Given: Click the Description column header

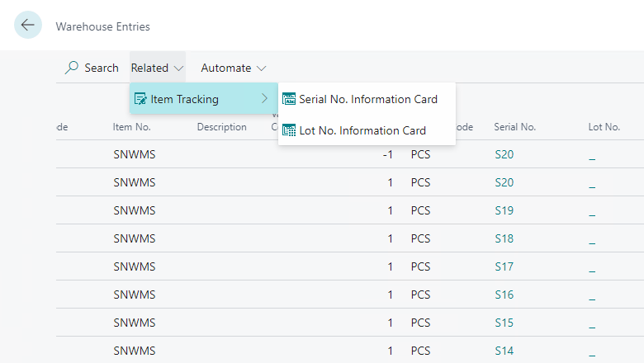Looking at the screenshot, I should point(222,127).
